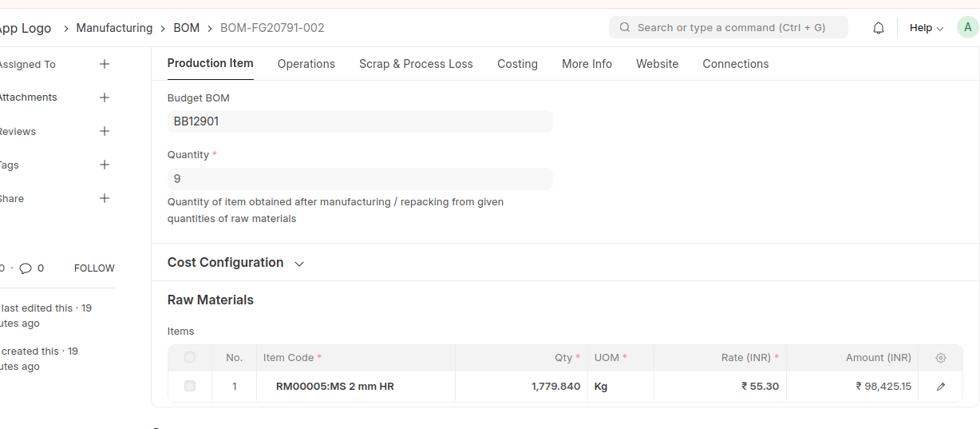The width and height of the screenshot is (980, 429).
Task: Open the Scrap & Process Loss tab
Action: [416, 64]
